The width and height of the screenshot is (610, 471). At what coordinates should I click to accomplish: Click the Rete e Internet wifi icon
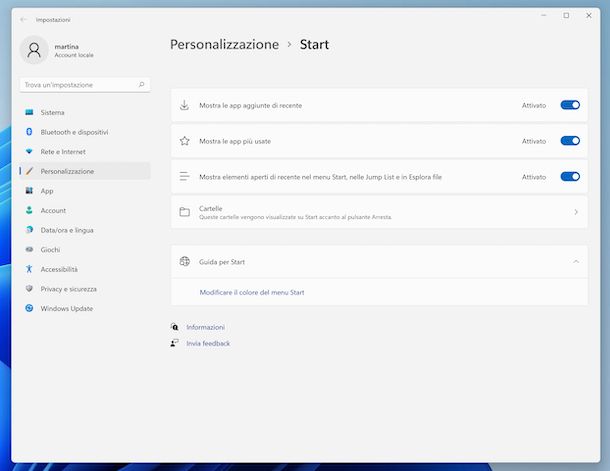tap(29, 151)
